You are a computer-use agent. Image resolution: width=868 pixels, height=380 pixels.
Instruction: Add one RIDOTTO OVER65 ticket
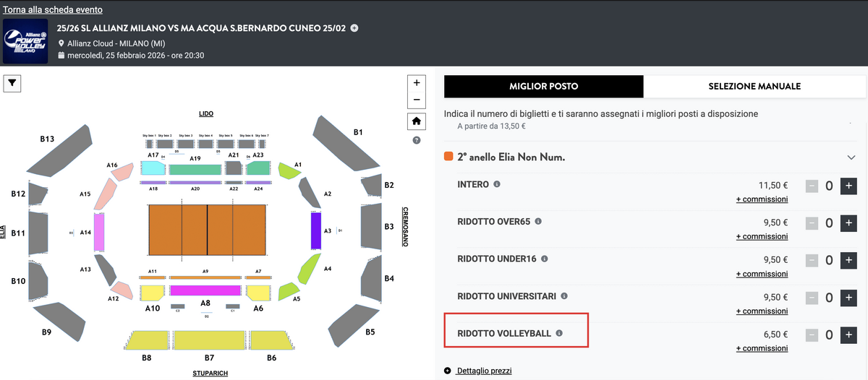click(x=848, y=223)
